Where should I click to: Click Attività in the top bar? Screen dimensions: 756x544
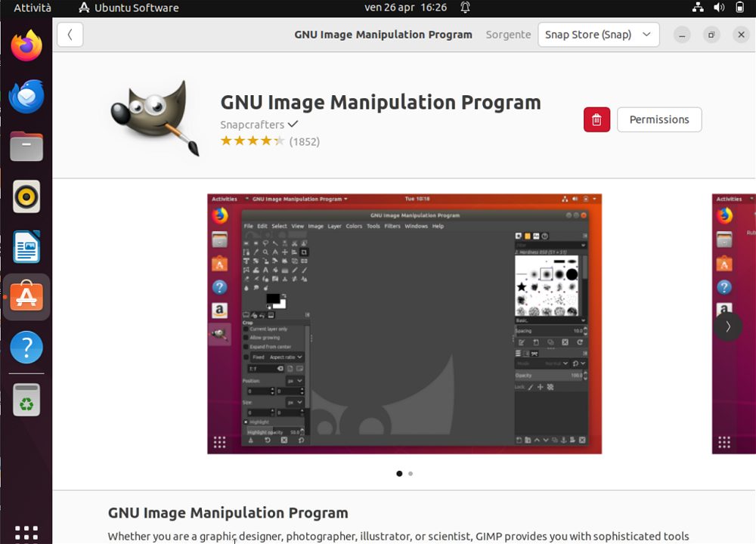click(x=33, y=8)
